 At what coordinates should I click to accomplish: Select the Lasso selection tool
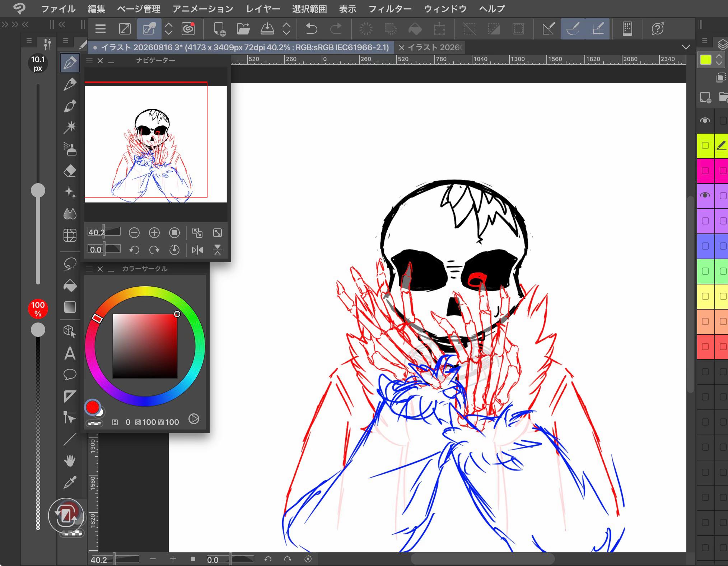(70, 264)
